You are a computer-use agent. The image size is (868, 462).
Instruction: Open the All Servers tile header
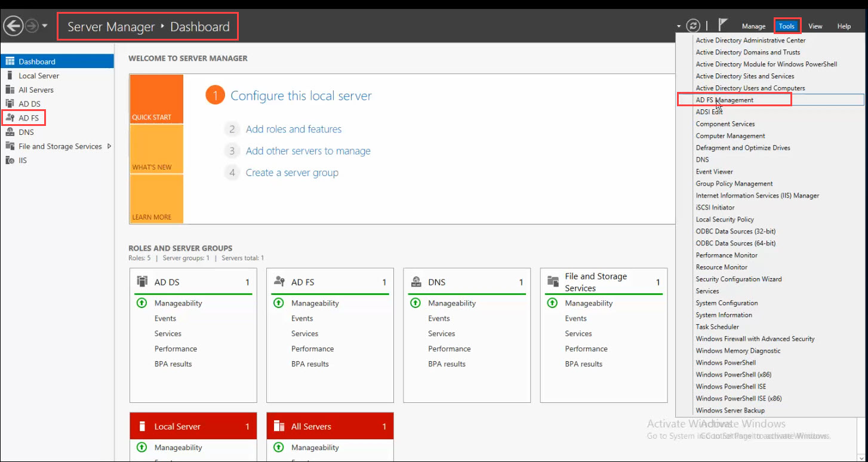click(330, 426)
